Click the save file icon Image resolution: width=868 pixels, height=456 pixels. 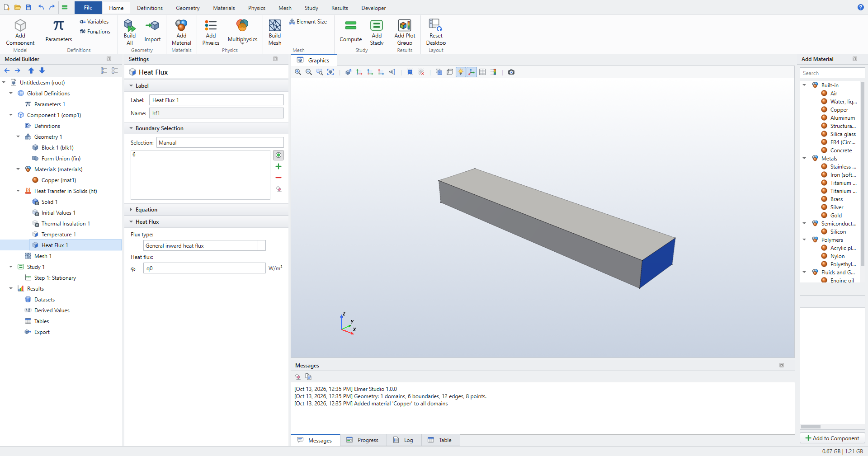click(x=28, y=7)
